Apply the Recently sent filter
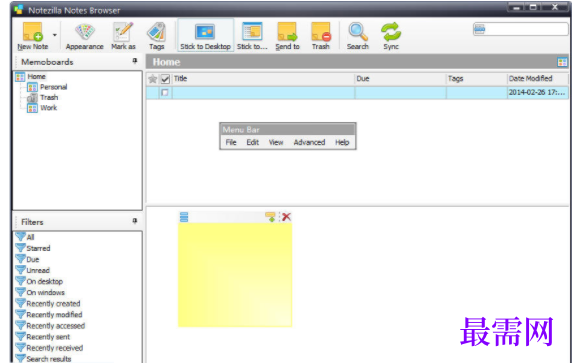The width and height of the screenshot is (572, 363). (43, 337)
